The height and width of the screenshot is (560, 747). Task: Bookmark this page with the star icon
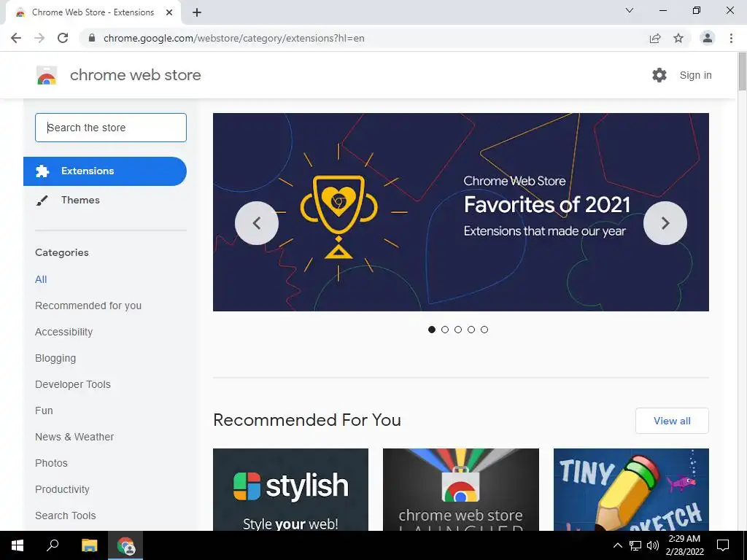click(678, 38)
